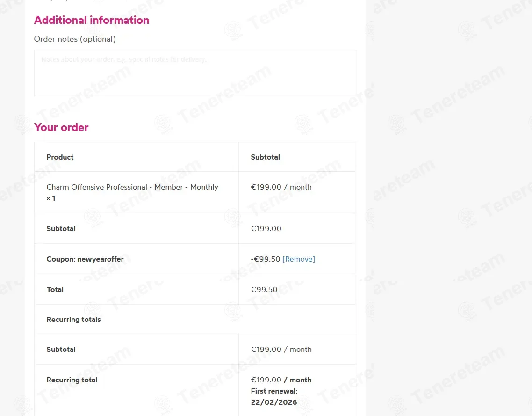
Task: Remove the newyearoffer coupon
Action: [299, 259]
